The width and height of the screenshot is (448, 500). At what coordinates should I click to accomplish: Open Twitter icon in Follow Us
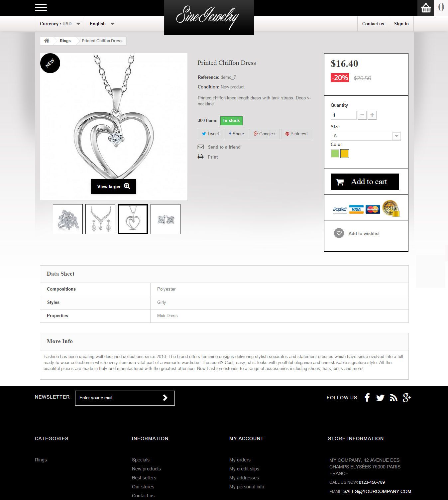(380, 398)
